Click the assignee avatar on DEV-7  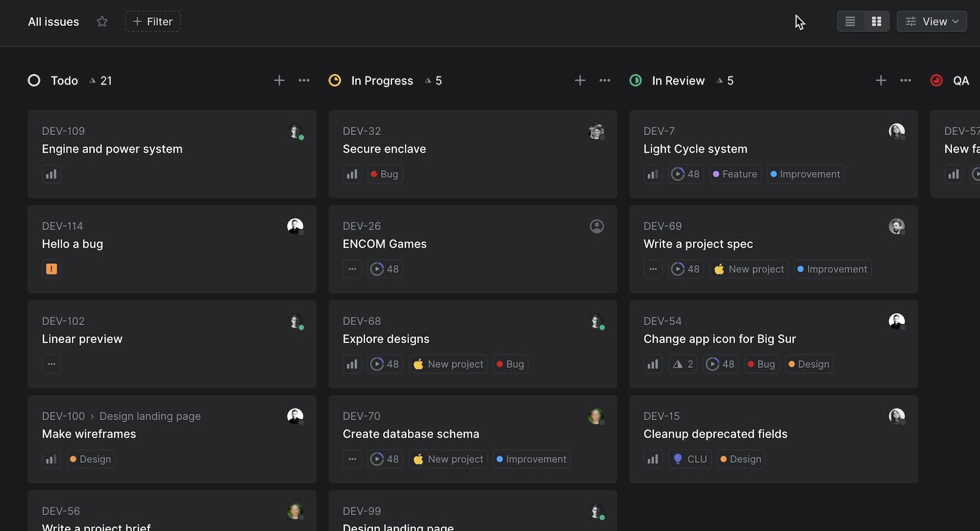point(897,131)
